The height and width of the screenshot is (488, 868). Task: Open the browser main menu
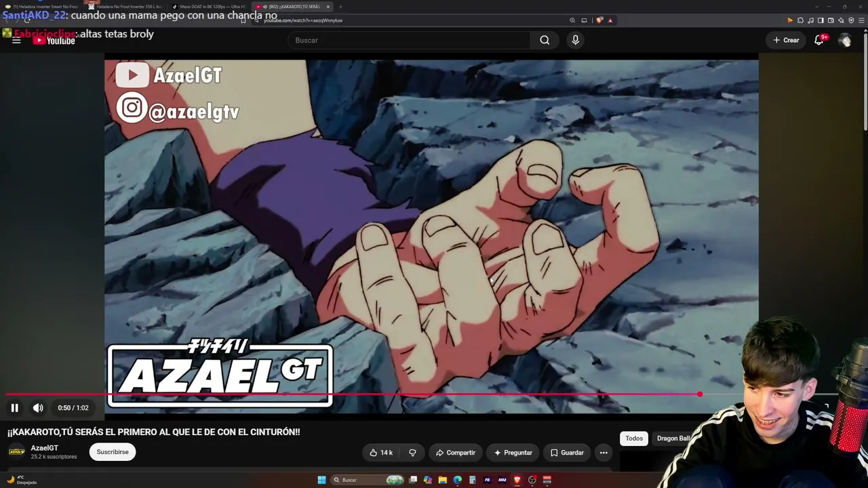(861, 20)
